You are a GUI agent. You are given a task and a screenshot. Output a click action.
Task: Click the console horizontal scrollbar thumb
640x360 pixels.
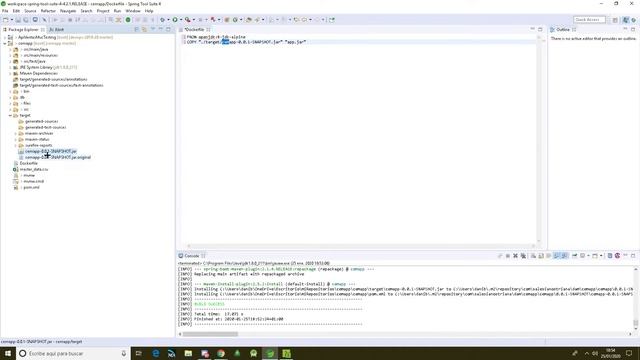click(x=210, y=334)
